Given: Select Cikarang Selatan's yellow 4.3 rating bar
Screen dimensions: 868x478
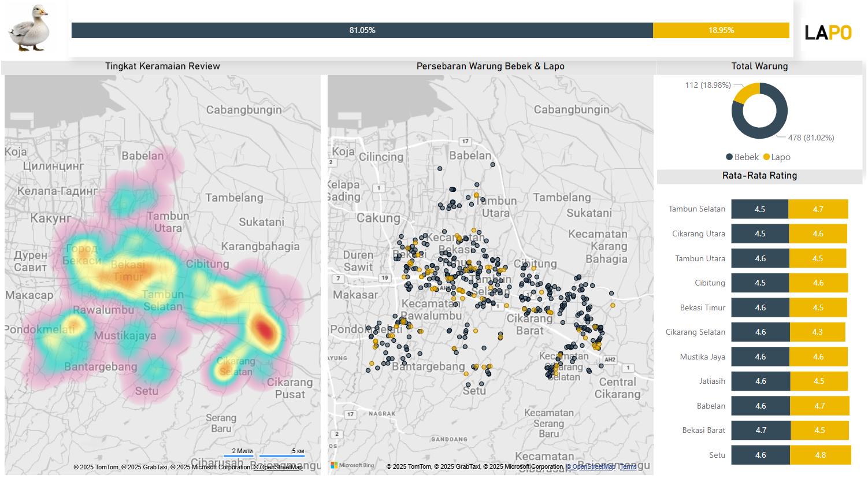Looking at the screenshot, I should pyautogui.click(x=817, y=332).
